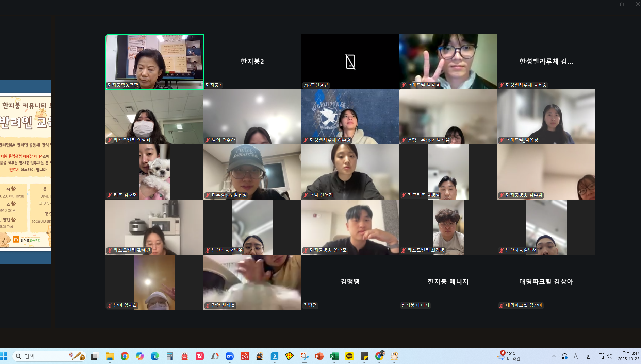This screenshot has height=364, width=641.
Task: Click the name label '한지붕영종_윤준호'
Action: [x=328, y=250]
